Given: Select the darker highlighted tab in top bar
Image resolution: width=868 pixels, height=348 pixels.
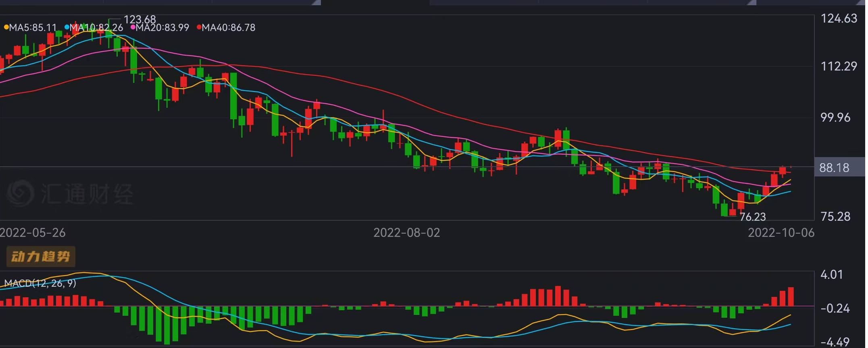Looking at the screenshot, I should coord(375,2).
